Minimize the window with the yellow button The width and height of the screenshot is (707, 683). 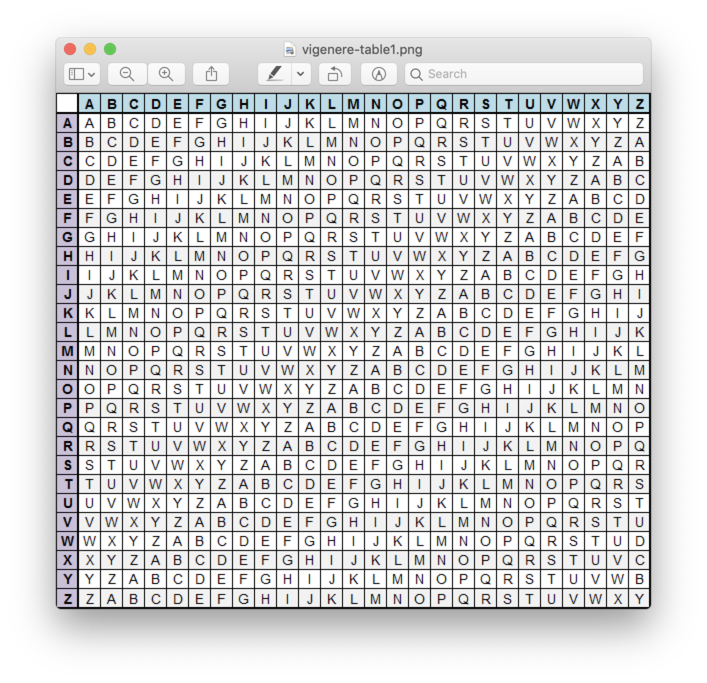90,48
